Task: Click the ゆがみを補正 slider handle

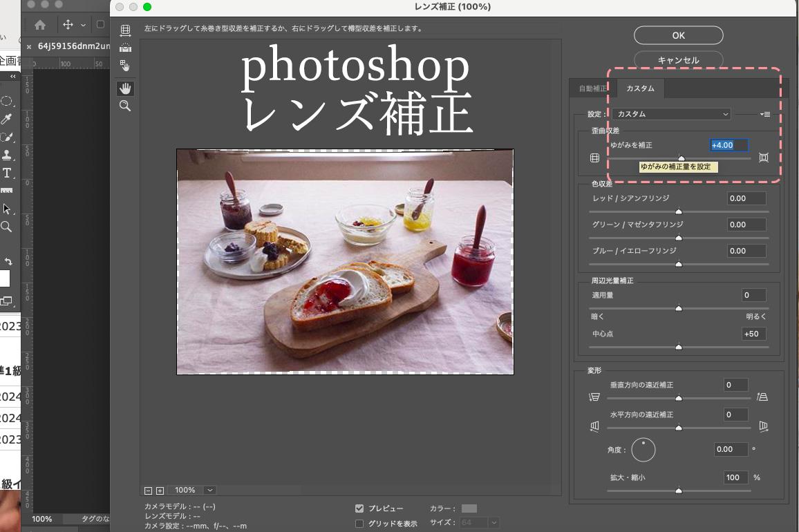Action: (x=681, y=158)
